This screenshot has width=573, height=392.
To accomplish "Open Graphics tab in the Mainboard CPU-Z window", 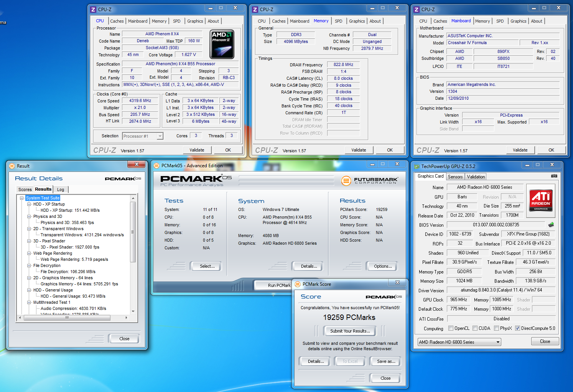I will tap(519, 21).
